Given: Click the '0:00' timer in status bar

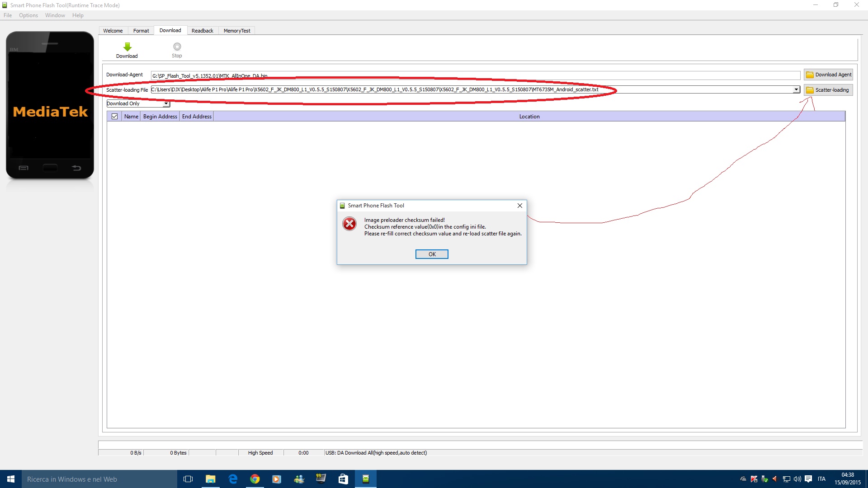Looking at the screenshot, I should 303,453.
